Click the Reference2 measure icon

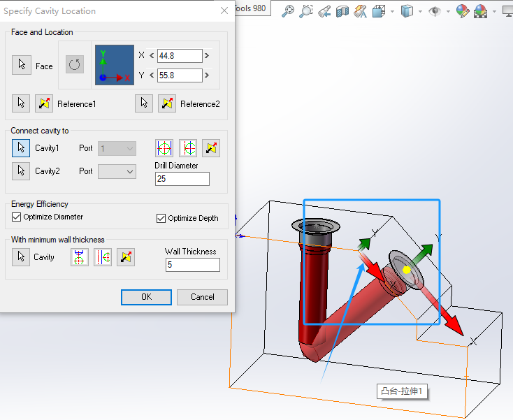(x=167, y=103)
